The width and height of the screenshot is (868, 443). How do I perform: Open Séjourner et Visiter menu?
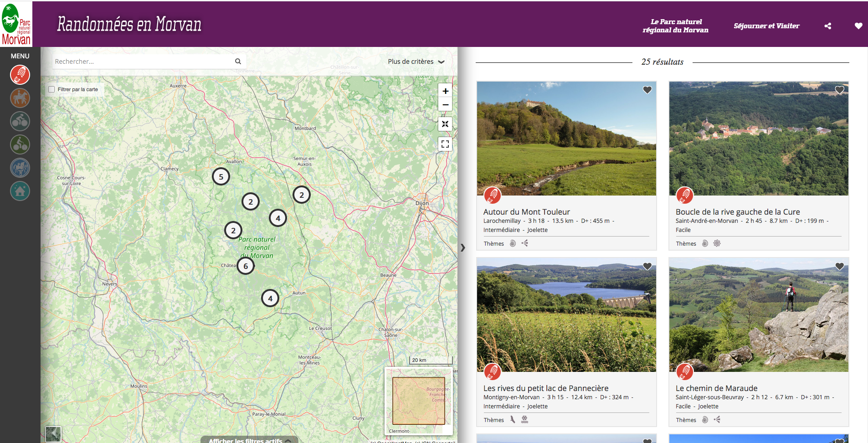pyautogui.click(x=766, y=26)
